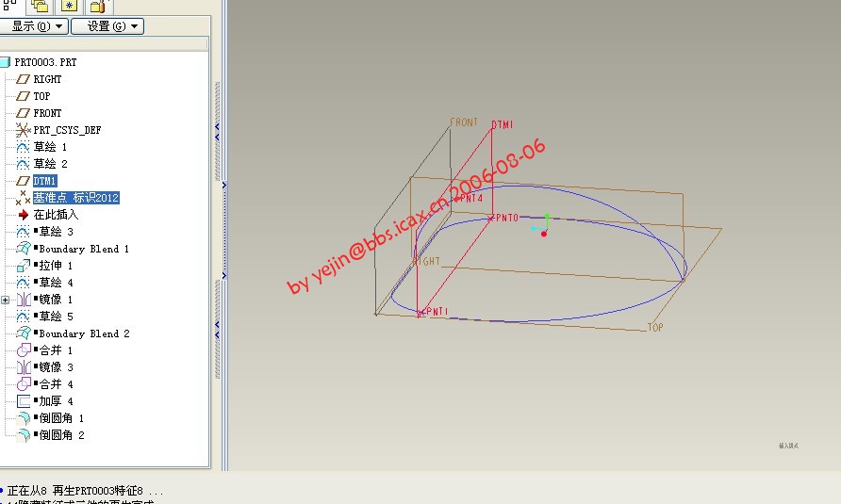Click the 草绘 2 sketch icon
Screen dimensions: 841x504
[23, 164]
